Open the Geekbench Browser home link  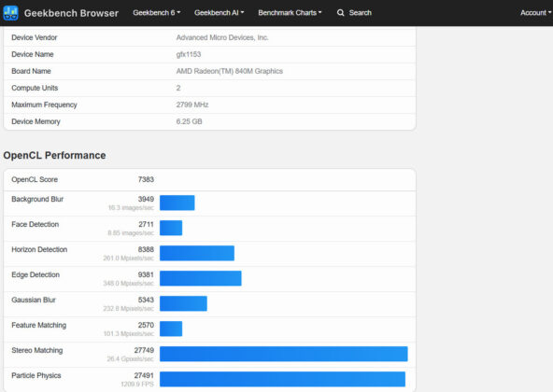coord(71,13)
